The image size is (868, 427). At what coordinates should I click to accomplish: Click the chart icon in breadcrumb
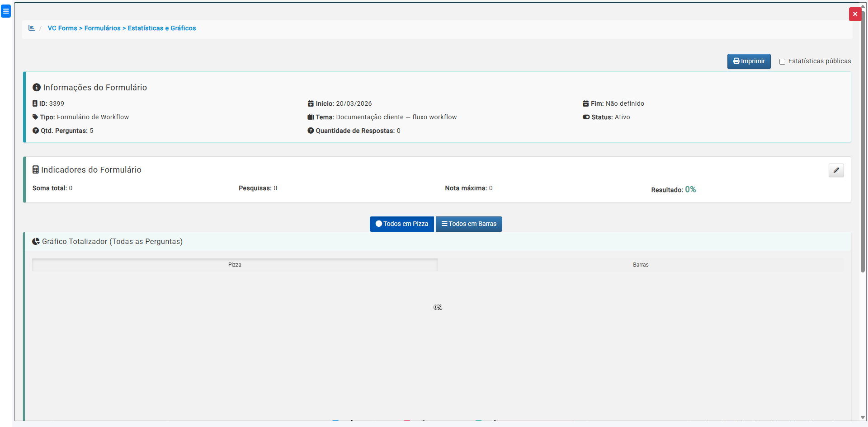tap(32, 28)
